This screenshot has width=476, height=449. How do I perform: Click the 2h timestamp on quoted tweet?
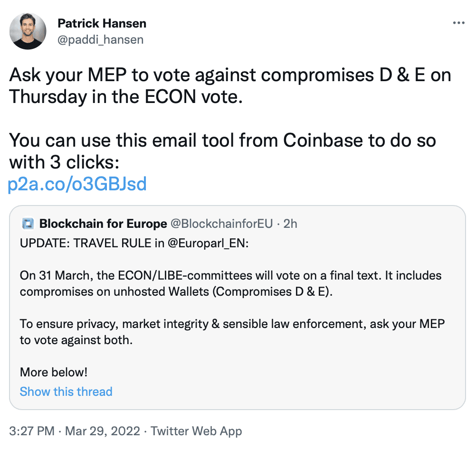coord(290,224)
